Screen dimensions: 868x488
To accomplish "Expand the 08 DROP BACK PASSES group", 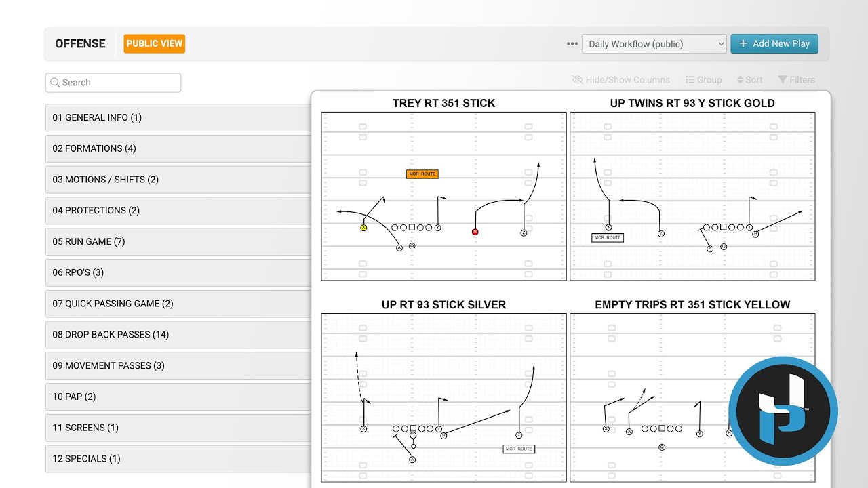I will 178,335.
